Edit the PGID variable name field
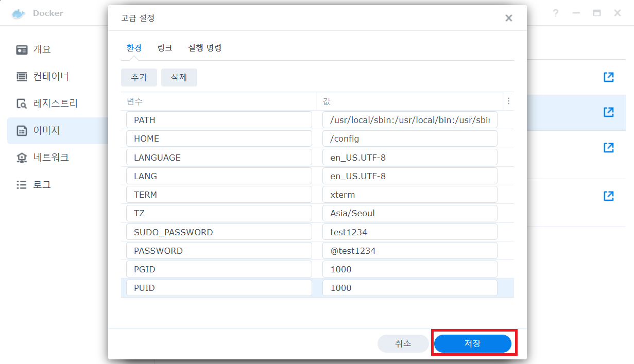This screenshot has width=634, height=364. pyautogui.click(x=219, y=269)
